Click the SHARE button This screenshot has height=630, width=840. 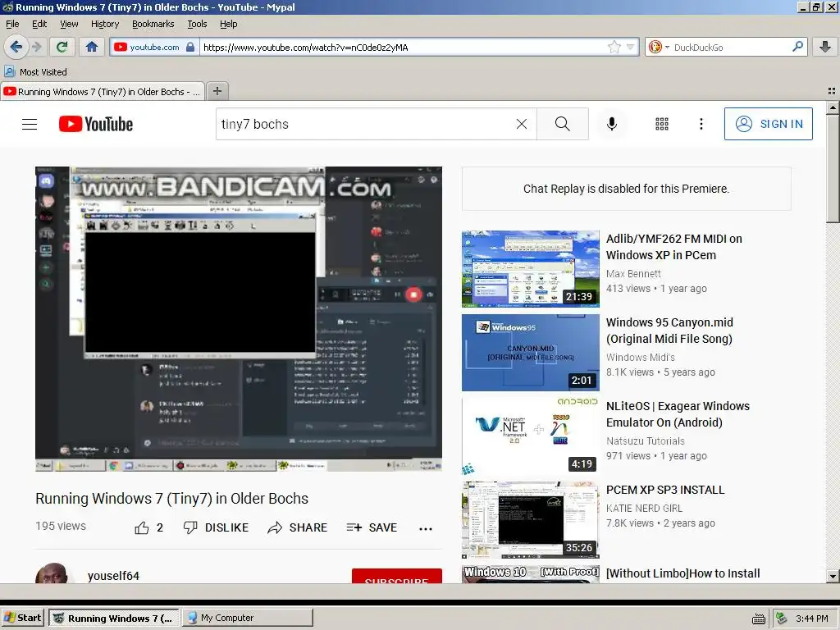[x=297, y=527]
